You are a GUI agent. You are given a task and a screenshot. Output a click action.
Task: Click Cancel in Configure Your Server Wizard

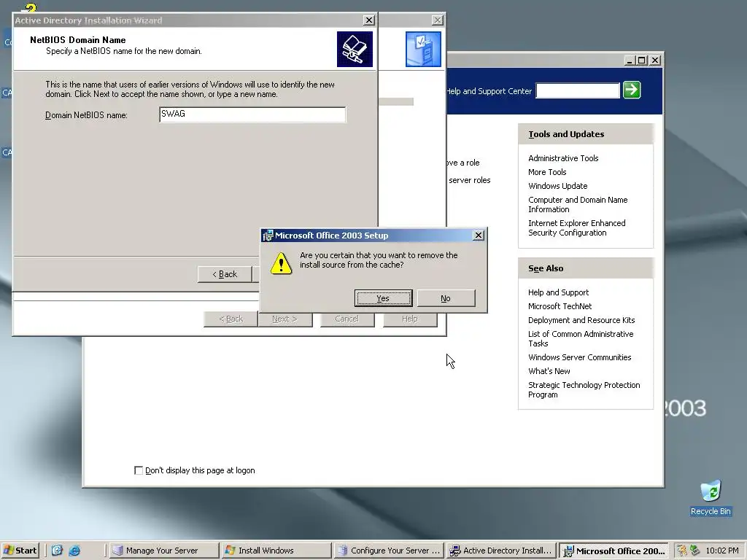pyautogui.click(x=347, y=319)
